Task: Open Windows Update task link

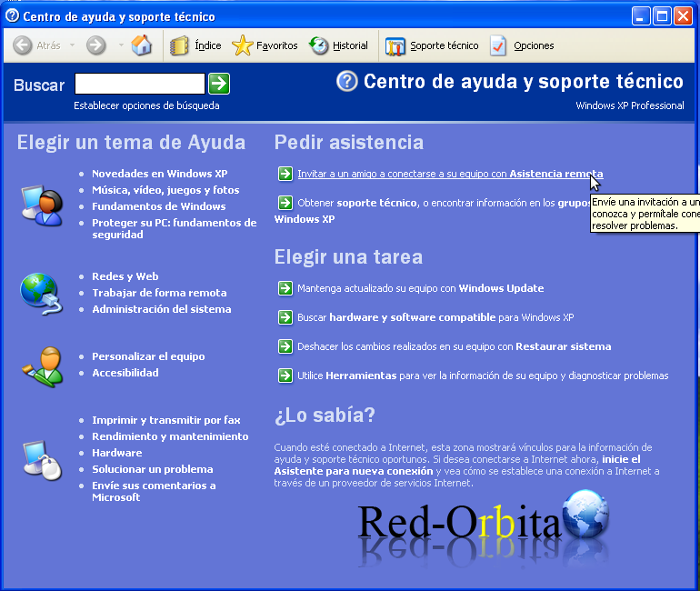Action: tap(421, 288)
